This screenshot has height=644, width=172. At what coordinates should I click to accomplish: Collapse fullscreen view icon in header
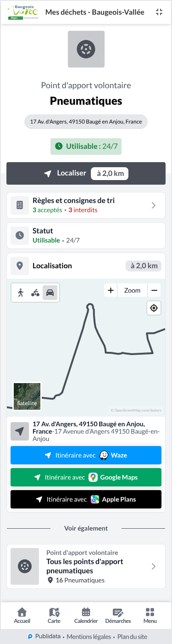pyautogui.click(x=159, y=12)
